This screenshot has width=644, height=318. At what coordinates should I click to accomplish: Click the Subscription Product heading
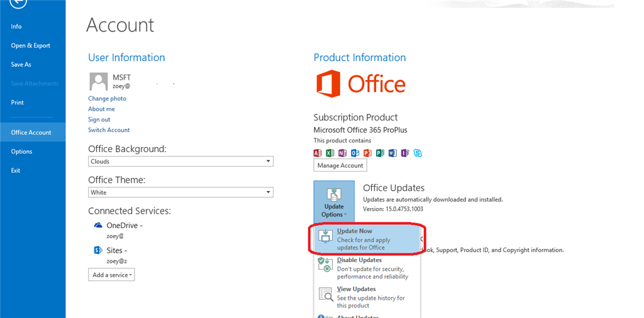pos(356,118)
